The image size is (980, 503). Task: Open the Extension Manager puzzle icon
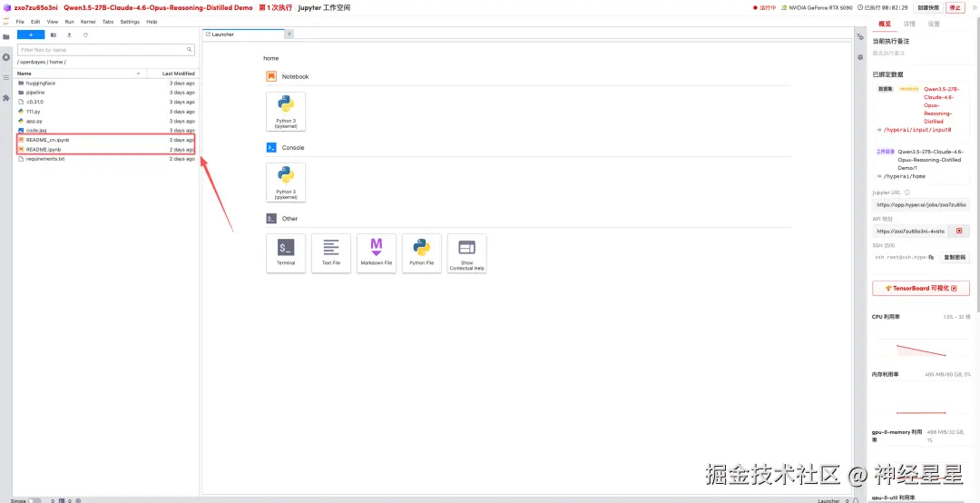pyautogui.click(x=6, y=98)
